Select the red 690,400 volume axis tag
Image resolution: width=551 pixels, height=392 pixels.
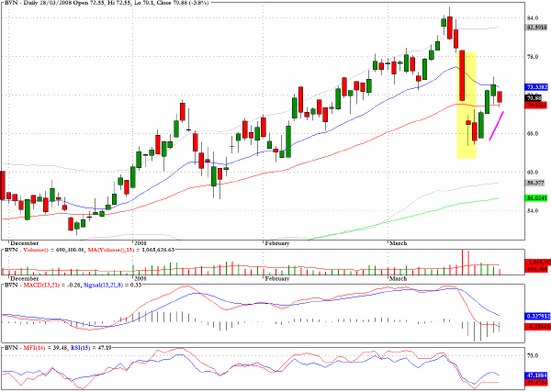[537, 269]
